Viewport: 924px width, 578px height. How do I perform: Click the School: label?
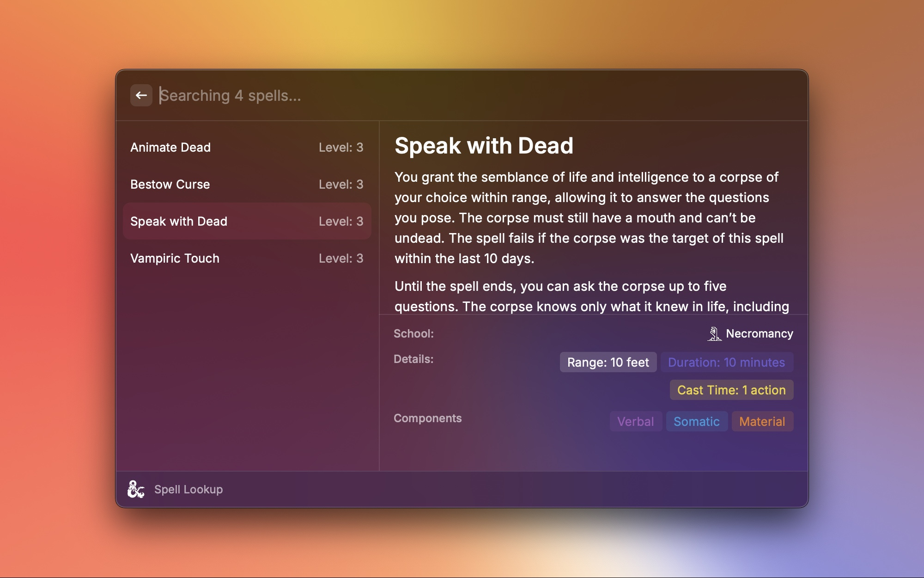coord(413,333)
